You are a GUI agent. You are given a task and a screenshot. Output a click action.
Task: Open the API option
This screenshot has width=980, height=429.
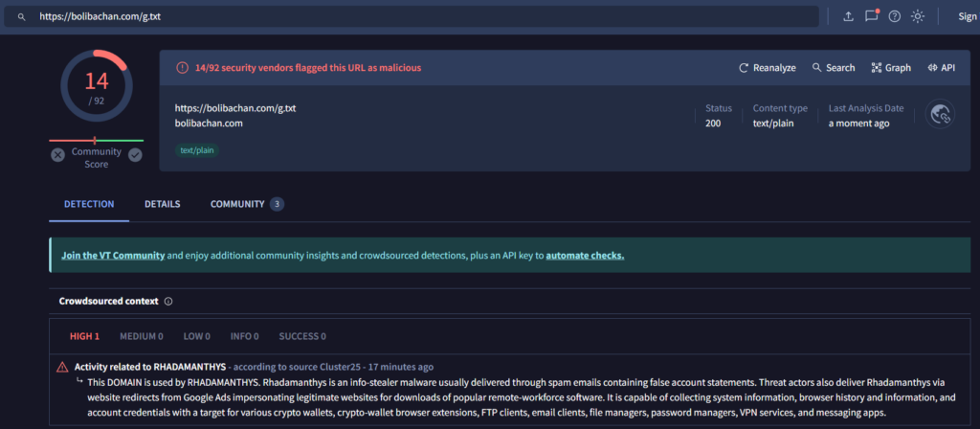point(941,68)
